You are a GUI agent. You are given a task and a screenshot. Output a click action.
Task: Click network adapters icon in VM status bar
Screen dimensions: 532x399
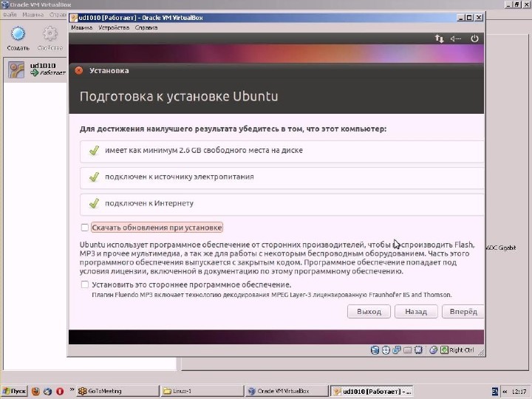point(397,349)
